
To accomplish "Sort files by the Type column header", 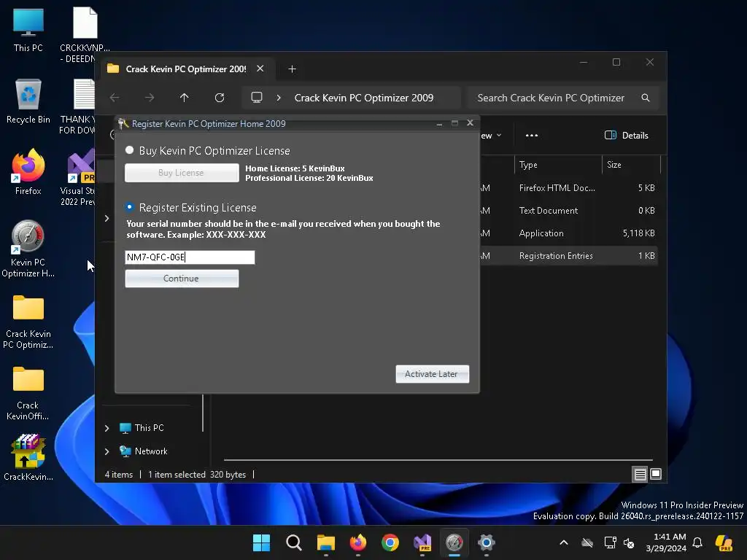I will [x=557, y=165].
